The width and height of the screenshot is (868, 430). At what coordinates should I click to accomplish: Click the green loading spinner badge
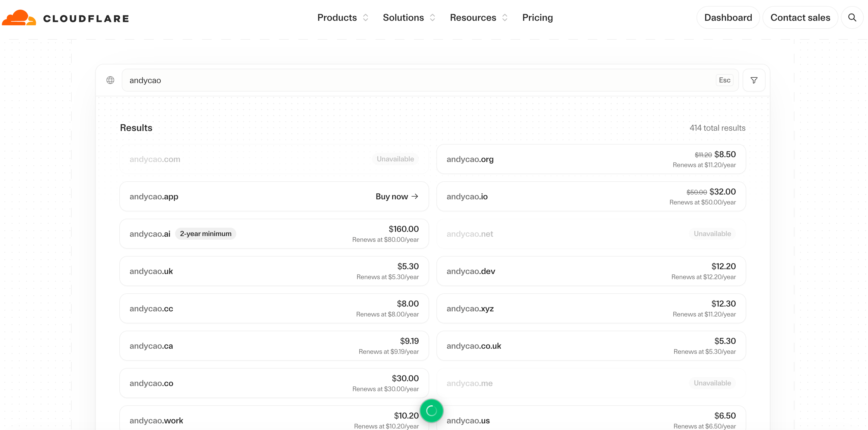[x=431, y=410]
